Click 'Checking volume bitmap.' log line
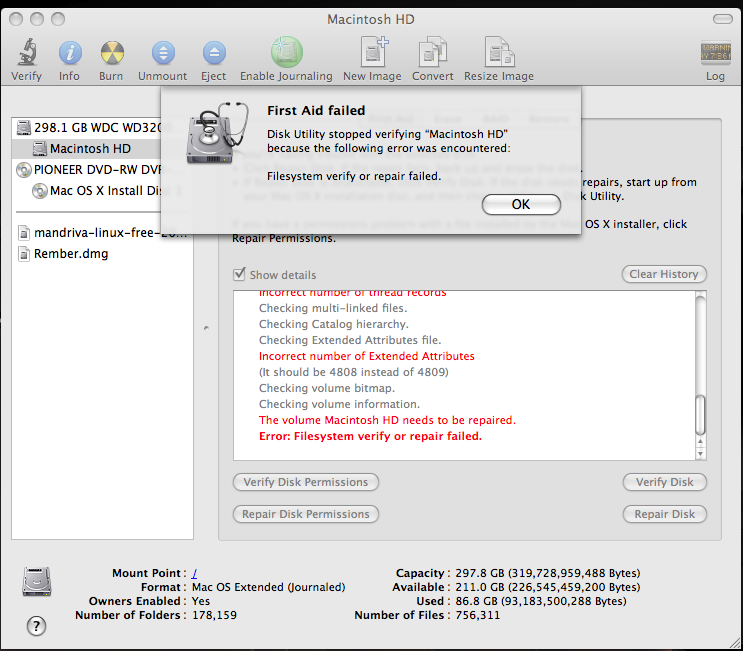The width and height of the screenshot is (743, 651). pyautogui.click(x=327, y=388)
